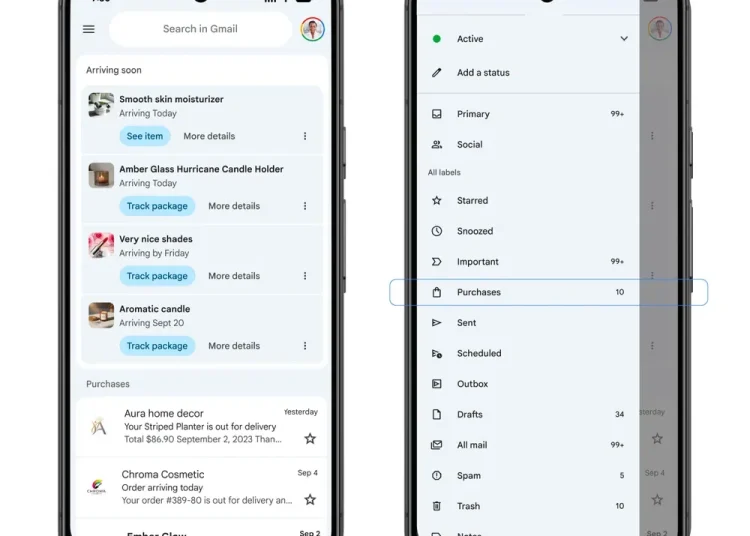The height and width of the screenshot is (536, 750).
Task: Open the Primary inbox icon
Action: coord(436,114)
